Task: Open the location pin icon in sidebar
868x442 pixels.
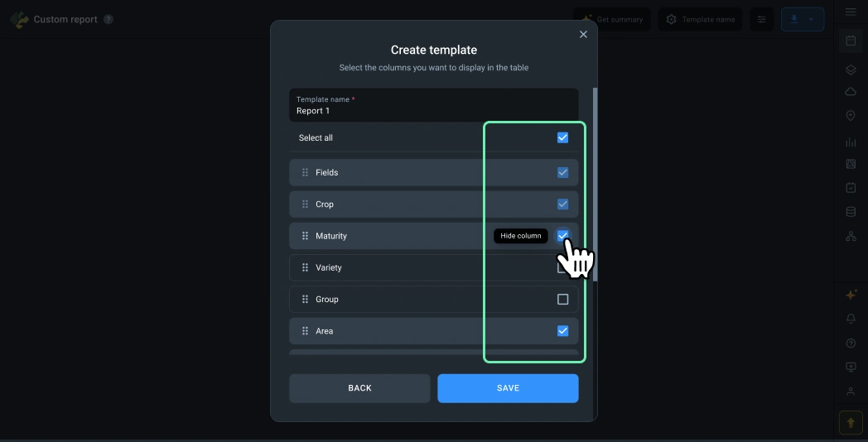Action: tap(851, 116)
